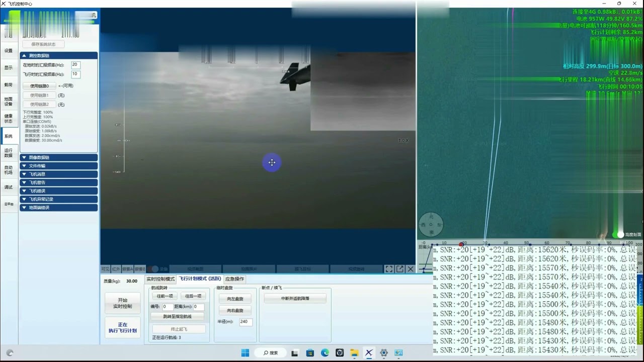Screen dimensions: 644x362
Task: Switch to the 载荷 sidebar tab
Action: (9, 84)
